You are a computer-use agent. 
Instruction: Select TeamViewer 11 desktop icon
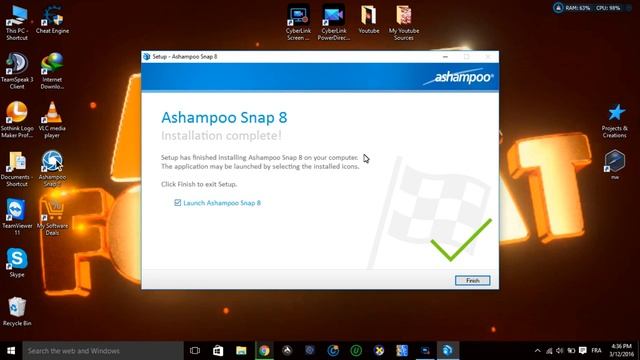[x=17, y=218]
